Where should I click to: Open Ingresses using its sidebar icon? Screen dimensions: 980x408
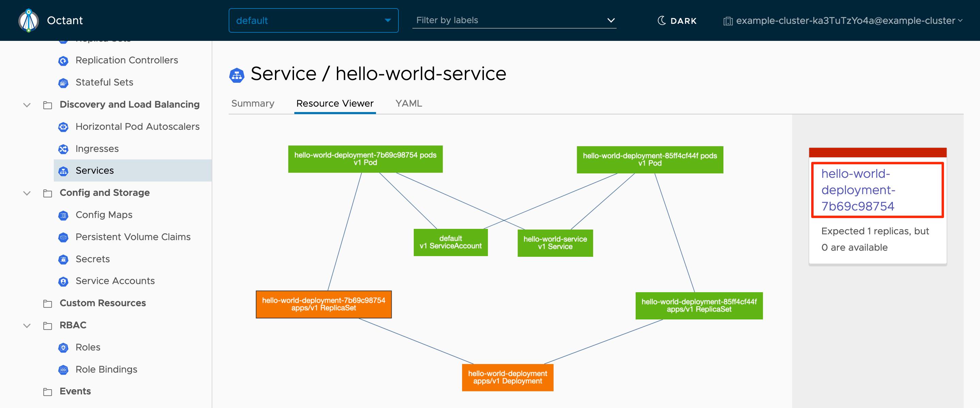tap(63, 149)
